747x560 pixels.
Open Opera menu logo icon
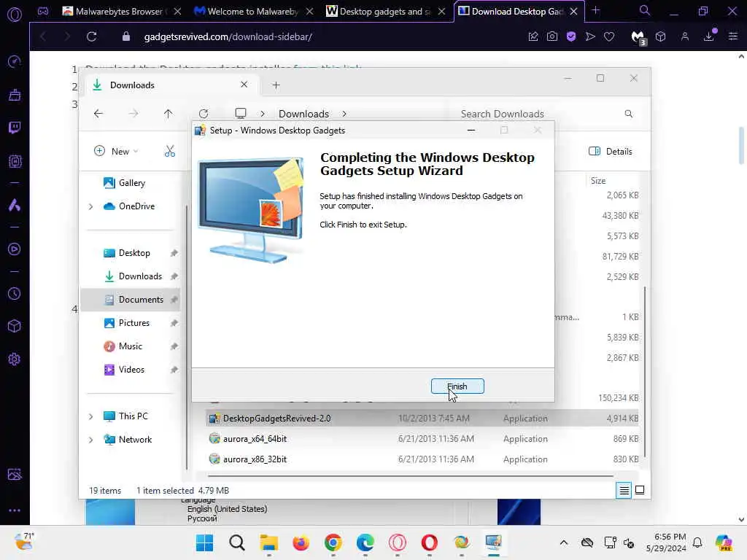[15, 15]
